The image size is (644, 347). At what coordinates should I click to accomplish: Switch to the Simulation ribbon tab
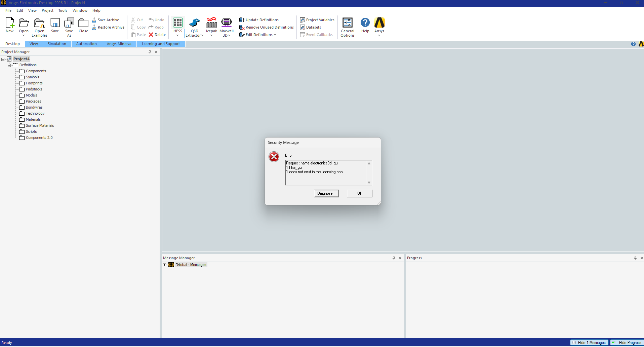[57, 44]
